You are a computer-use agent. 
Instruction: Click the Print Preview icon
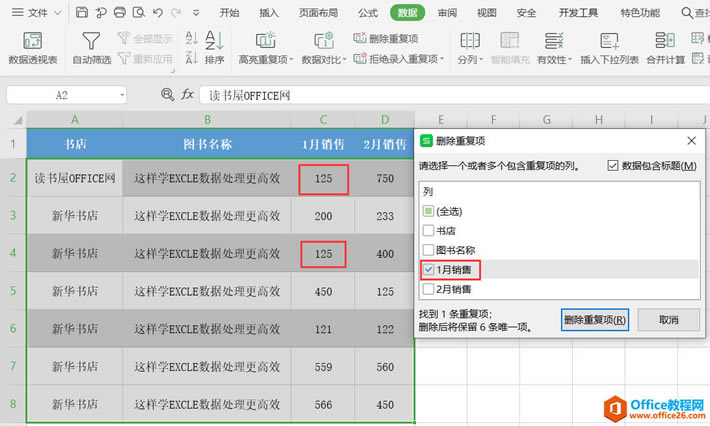[x=139, y=13]
